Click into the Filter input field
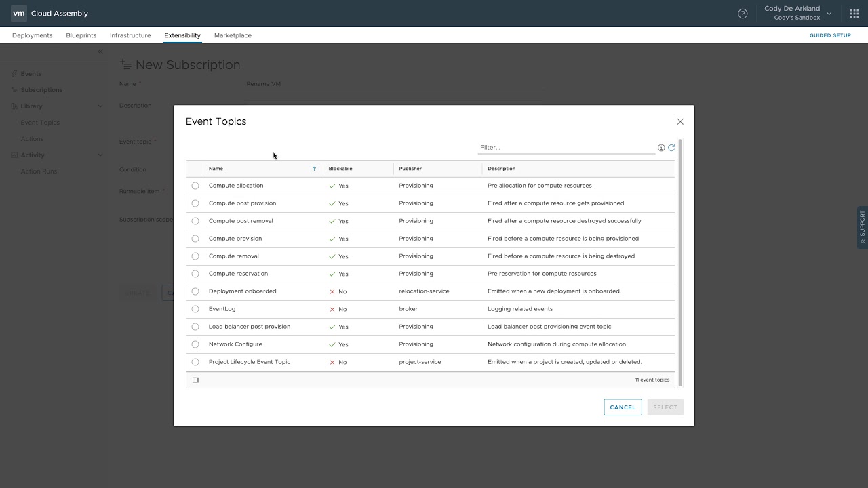This screenshot has height=488, width=868. (x=566, y=148)
